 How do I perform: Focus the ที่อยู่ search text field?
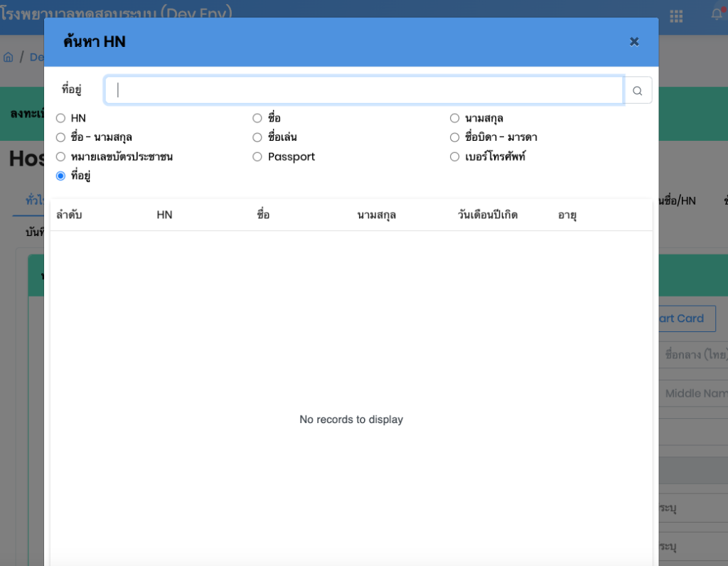click(364, 90)
